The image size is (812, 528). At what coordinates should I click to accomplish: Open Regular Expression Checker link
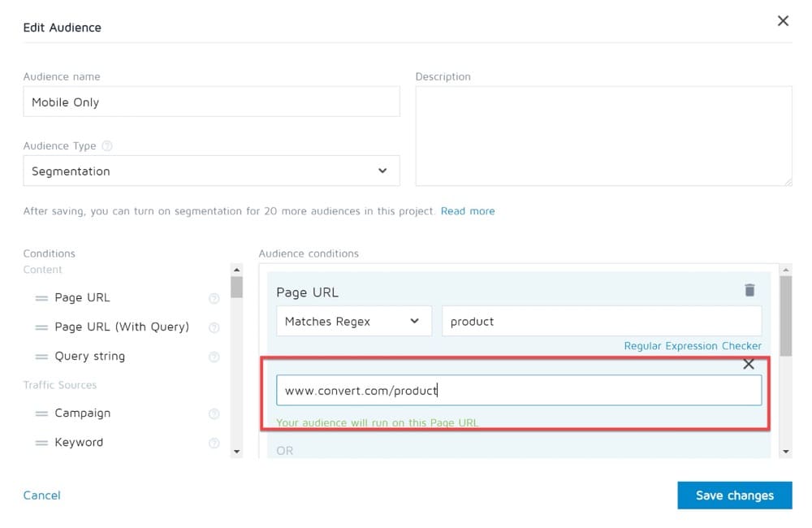692,346
